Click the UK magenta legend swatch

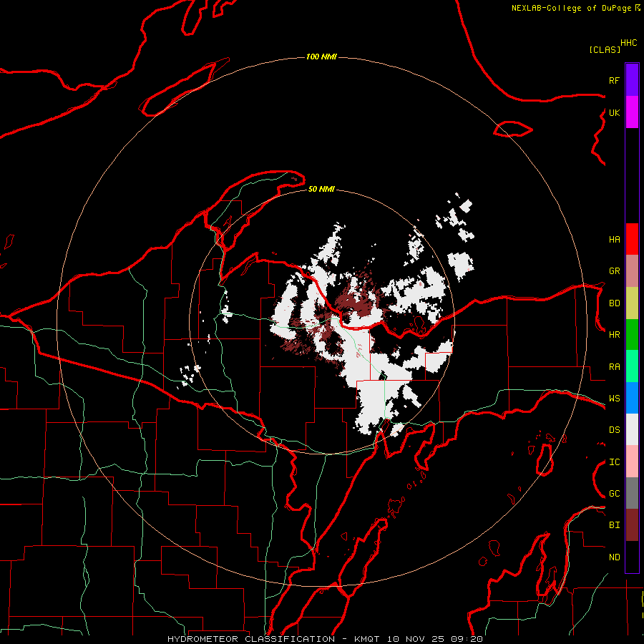click(632, 112)
